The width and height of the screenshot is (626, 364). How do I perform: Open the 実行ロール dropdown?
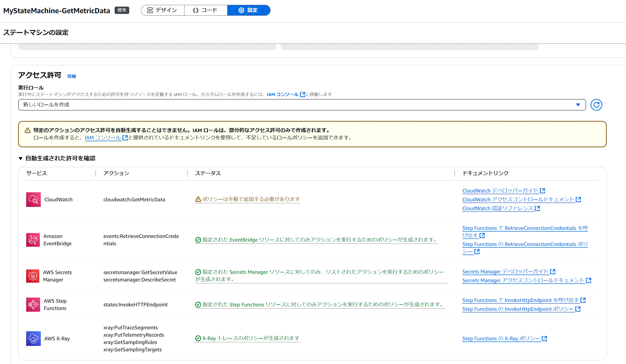[302, 105]
